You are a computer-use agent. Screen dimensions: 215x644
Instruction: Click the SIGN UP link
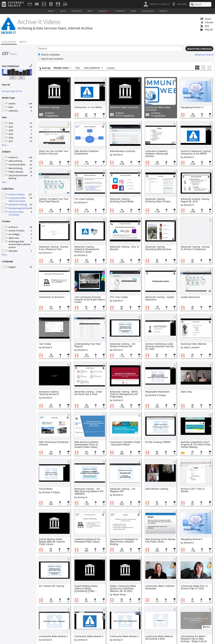154,4
